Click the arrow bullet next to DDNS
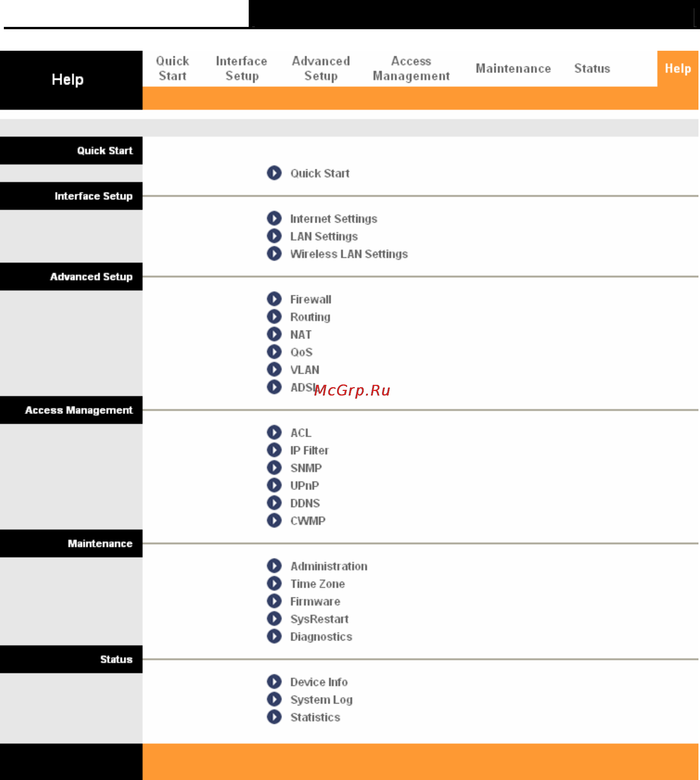 (274, 504)
